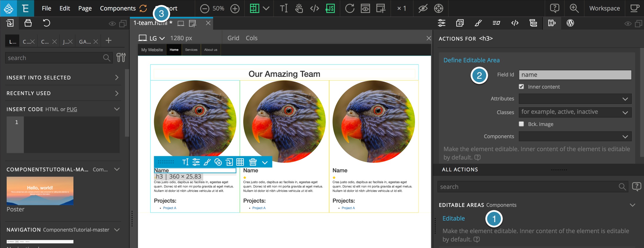Open the File menu
644x248 pixels.
tap(47, 8)
